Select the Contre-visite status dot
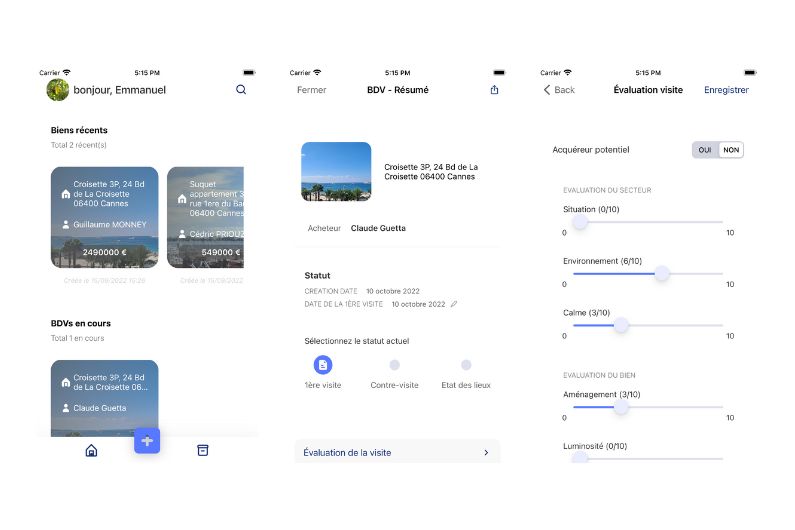This screenshot has height=530, width=795. pyautogui.click(x=394, y=365)
